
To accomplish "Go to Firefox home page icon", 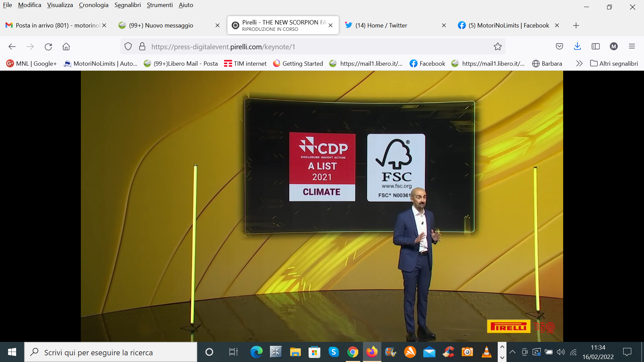I will 66,47.
